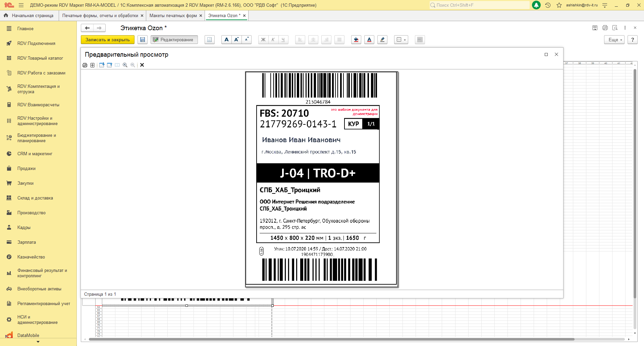Click the print preview icon at top right

click(615, 28)
